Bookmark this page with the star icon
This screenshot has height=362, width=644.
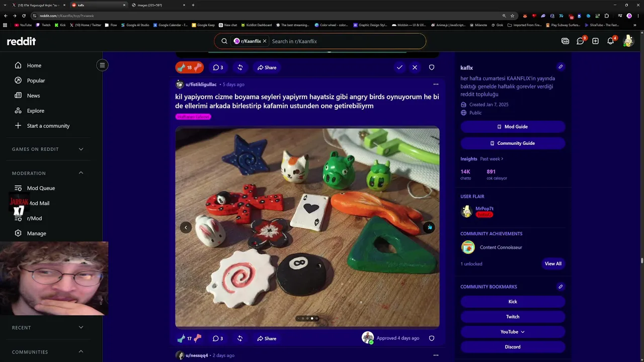click(512, 16)
